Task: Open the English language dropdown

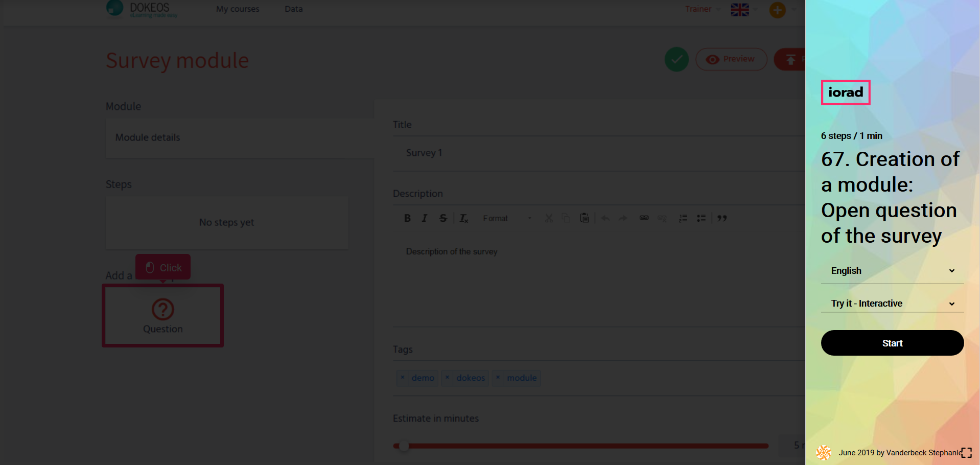Action: pyautogui.click(x=892, y=271)
